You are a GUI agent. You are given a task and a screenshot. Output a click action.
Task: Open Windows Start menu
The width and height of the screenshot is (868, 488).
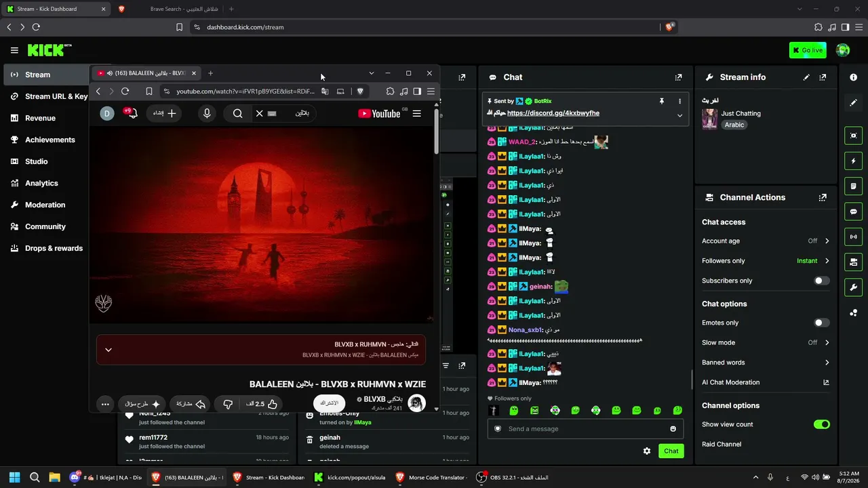14,477
